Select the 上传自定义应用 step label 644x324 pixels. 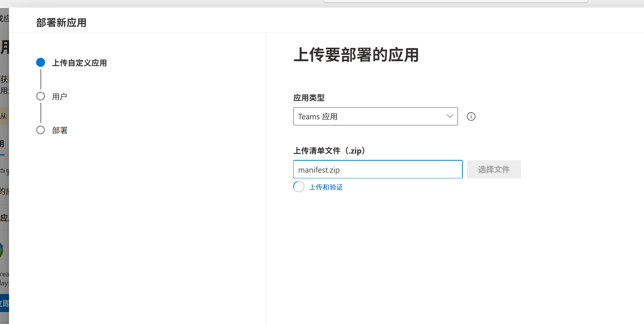point(79,63)
